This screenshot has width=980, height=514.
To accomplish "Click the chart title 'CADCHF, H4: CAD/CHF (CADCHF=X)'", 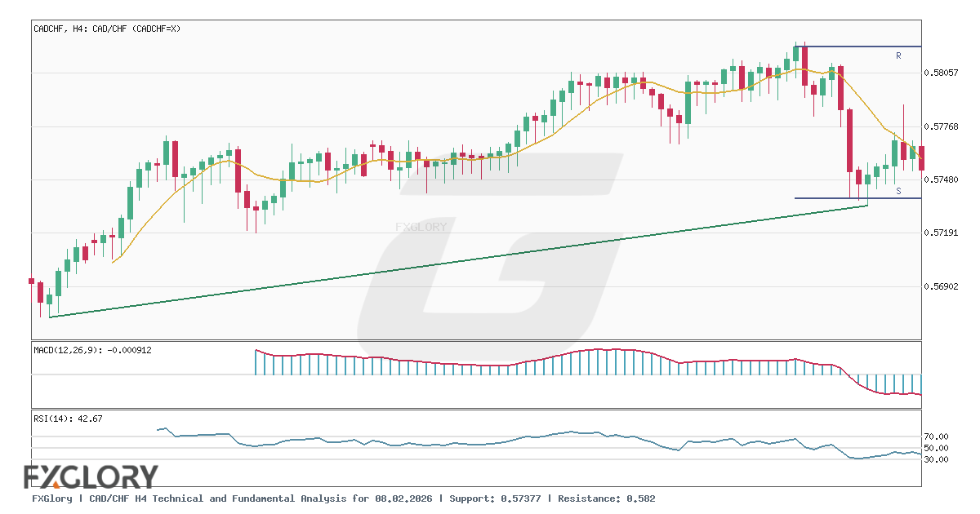I will 107,29.
